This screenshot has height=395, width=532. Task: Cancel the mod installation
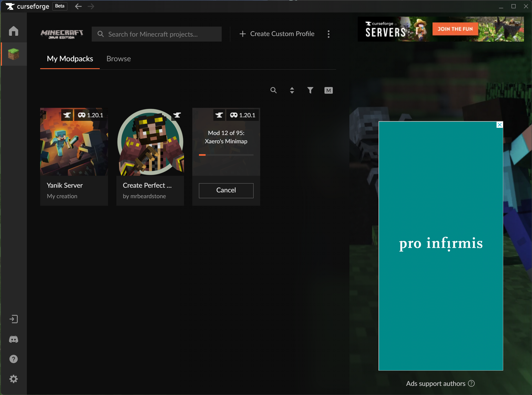(226, 190)
